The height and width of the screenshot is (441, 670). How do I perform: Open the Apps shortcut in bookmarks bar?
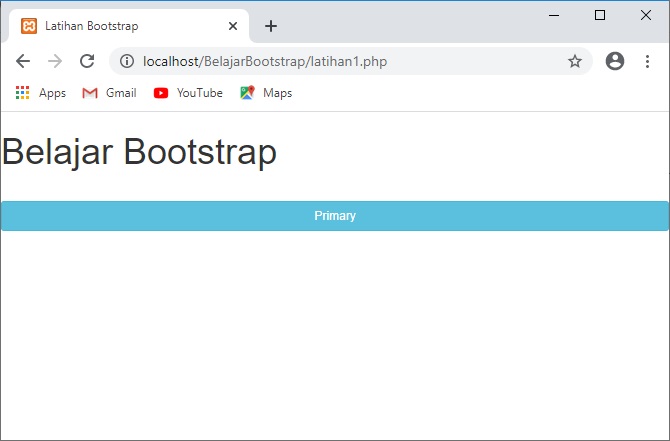click(41, 93)
